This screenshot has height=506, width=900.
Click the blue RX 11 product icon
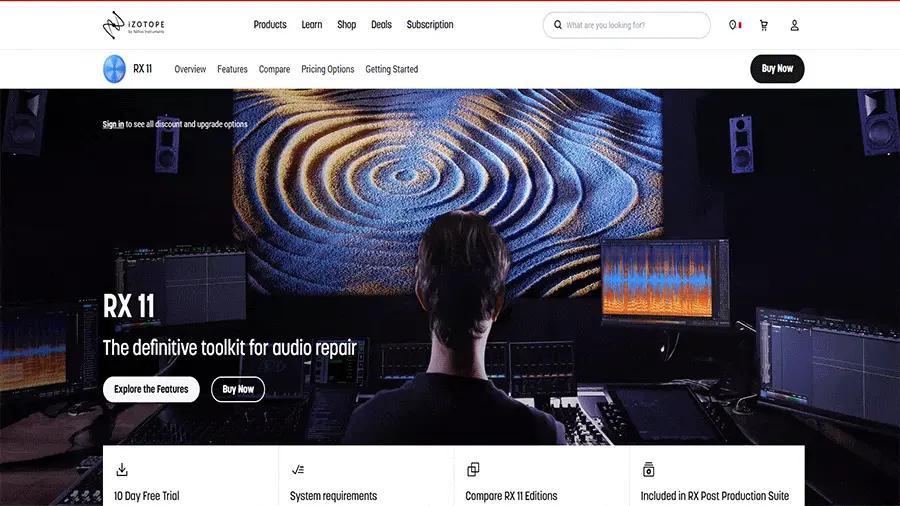tap(114, 69)
